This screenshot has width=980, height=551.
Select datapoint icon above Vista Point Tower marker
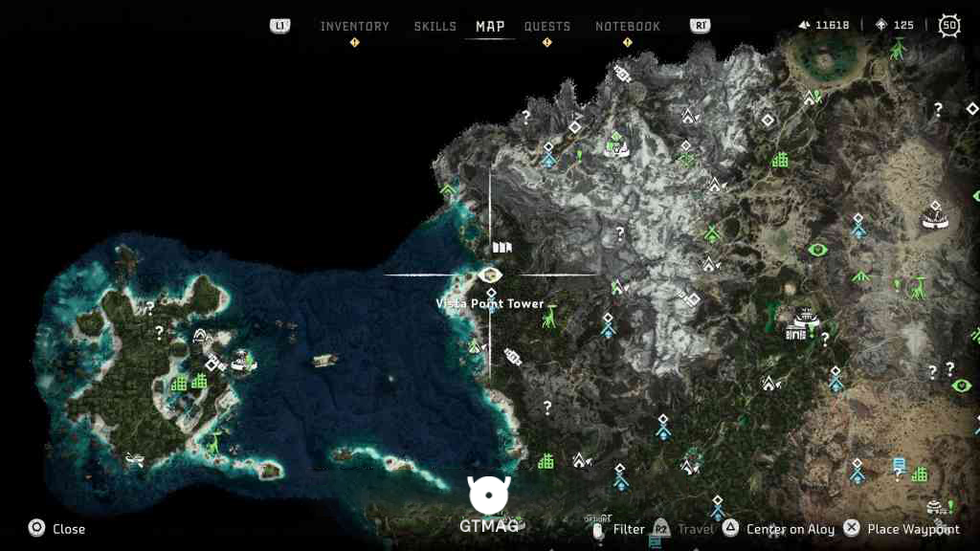(501, 248)
